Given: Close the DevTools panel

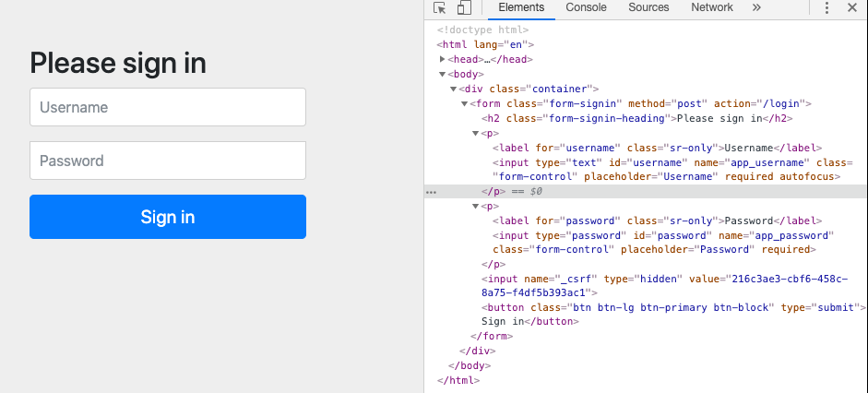Looking at the screenshot, I should [852, 7].
